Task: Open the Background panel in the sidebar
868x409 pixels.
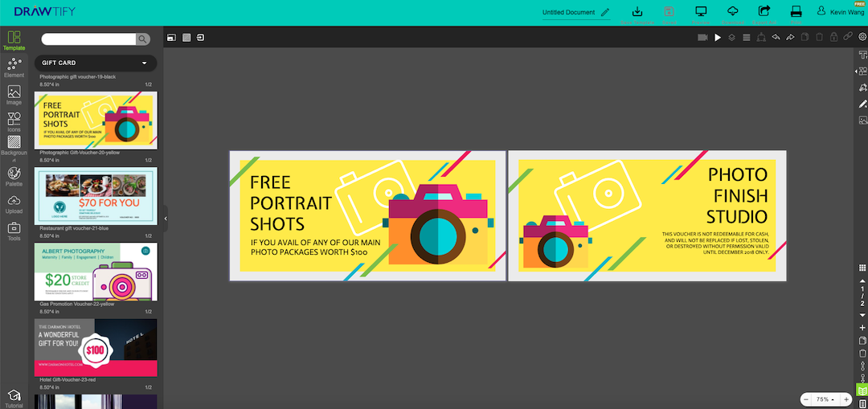Action: (14, 149)
